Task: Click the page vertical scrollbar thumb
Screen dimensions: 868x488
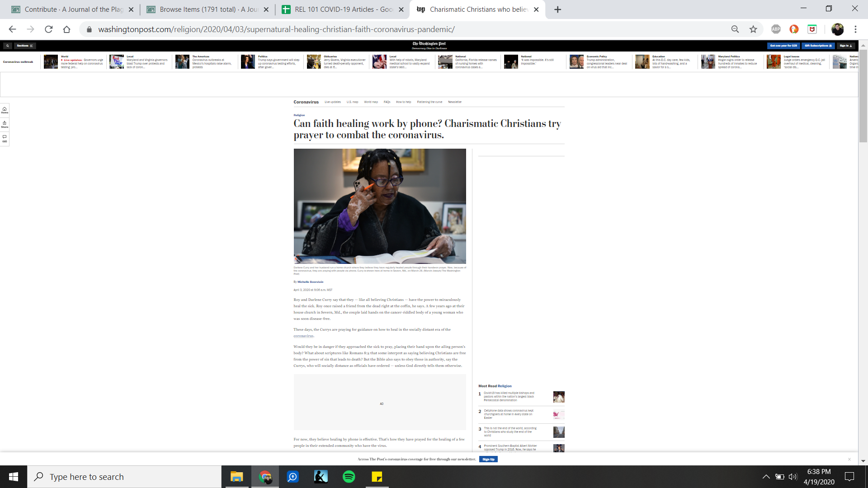Action: 863,95
